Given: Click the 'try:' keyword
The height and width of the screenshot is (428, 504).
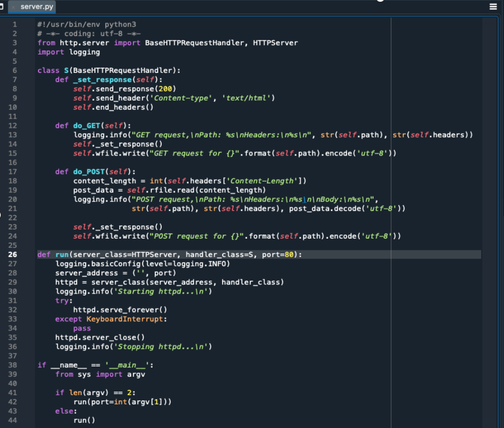Looking at the screenshot, I should [x=64, y=301].
